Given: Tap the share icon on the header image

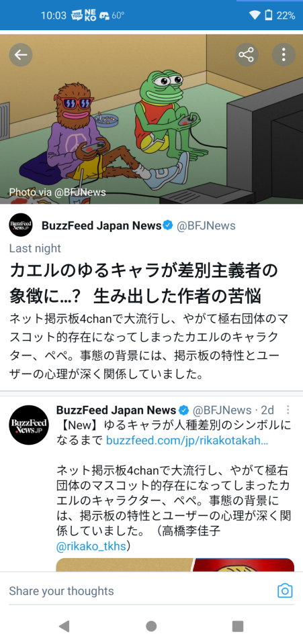Looking at the screenshot, I should point(247,55).
